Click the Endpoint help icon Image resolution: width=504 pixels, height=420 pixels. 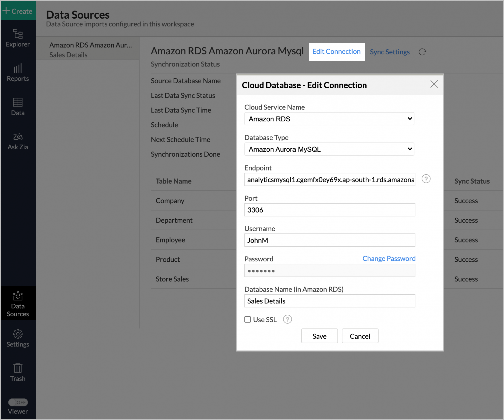coord(426,179)
